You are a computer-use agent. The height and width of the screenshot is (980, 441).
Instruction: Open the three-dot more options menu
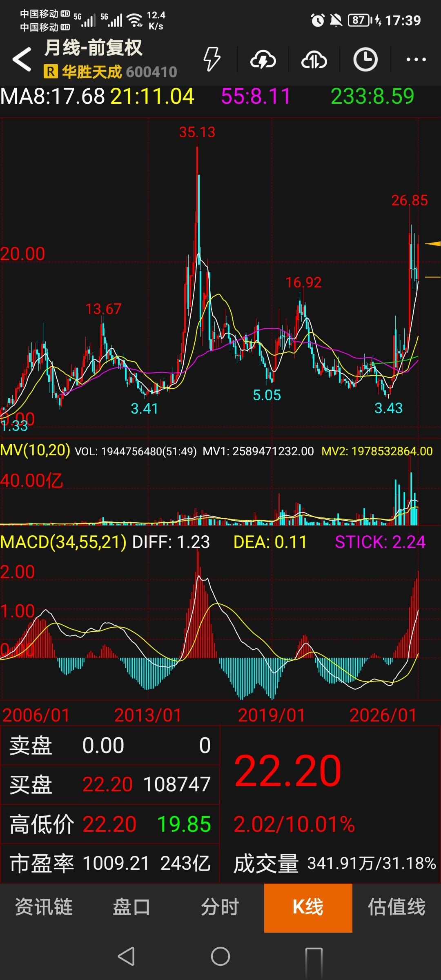pyautogui.click(x=416, y=60)
